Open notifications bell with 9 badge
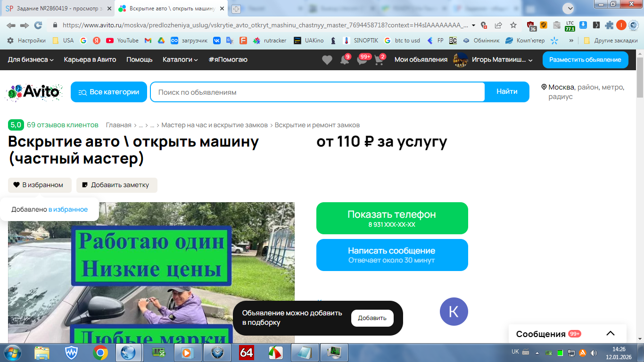The width and height of the screenshot is (644, 362). pos(345,60)
